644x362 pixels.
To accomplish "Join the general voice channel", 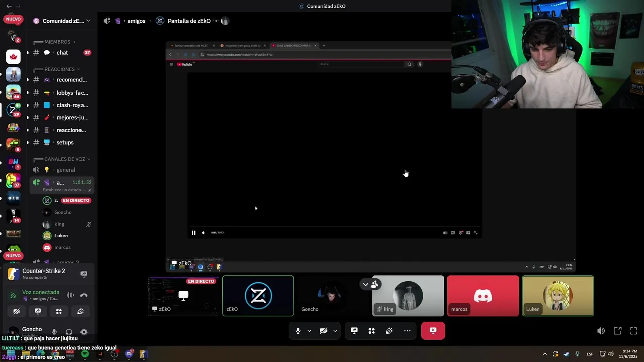I will click(62, 170).
